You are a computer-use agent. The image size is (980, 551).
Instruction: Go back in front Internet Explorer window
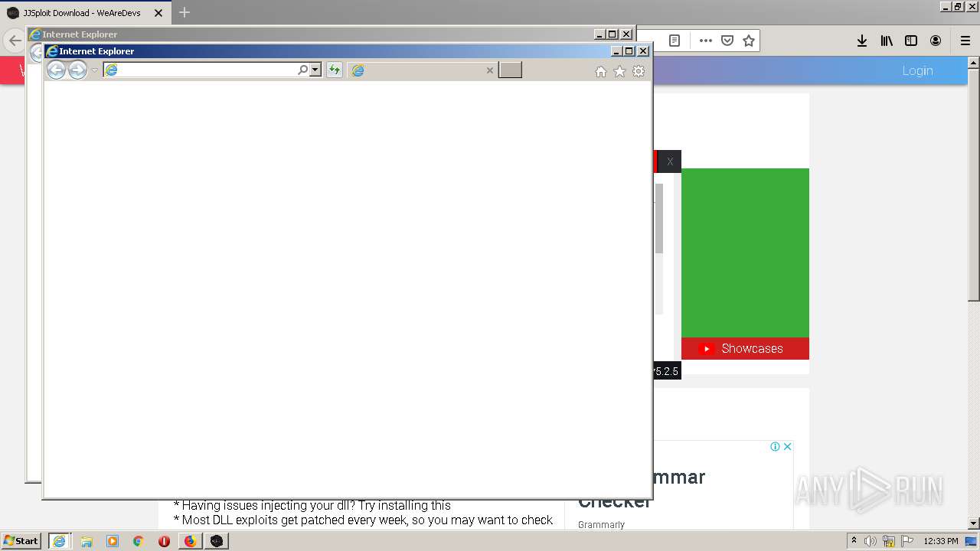tap(56, 70)
